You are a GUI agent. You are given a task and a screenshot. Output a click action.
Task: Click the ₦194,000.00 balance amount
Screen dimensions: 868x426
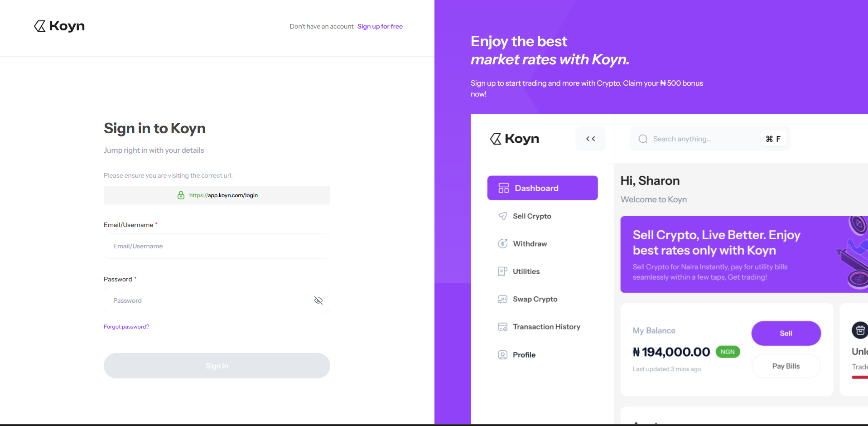point(671,352)
